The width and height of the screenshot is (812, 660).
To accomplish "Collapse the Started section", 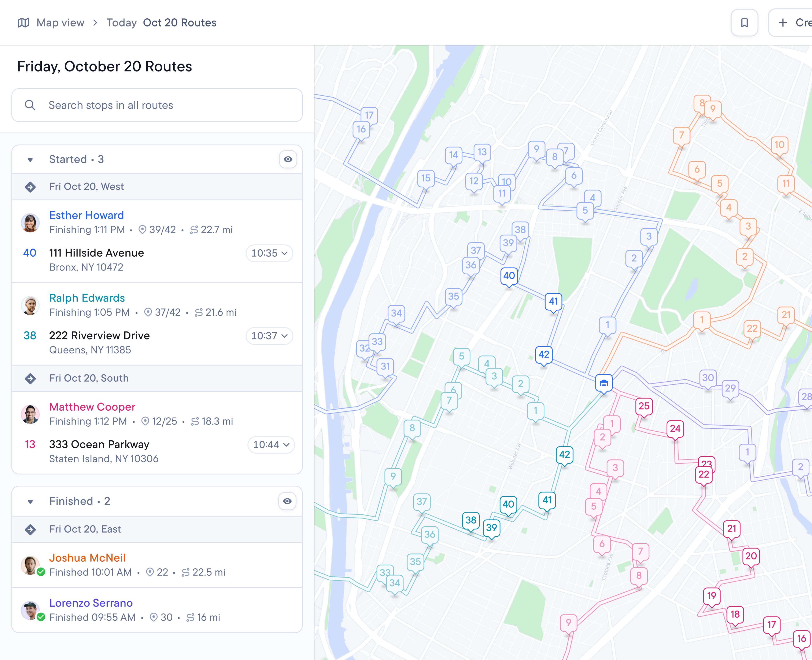I will 30,160.
